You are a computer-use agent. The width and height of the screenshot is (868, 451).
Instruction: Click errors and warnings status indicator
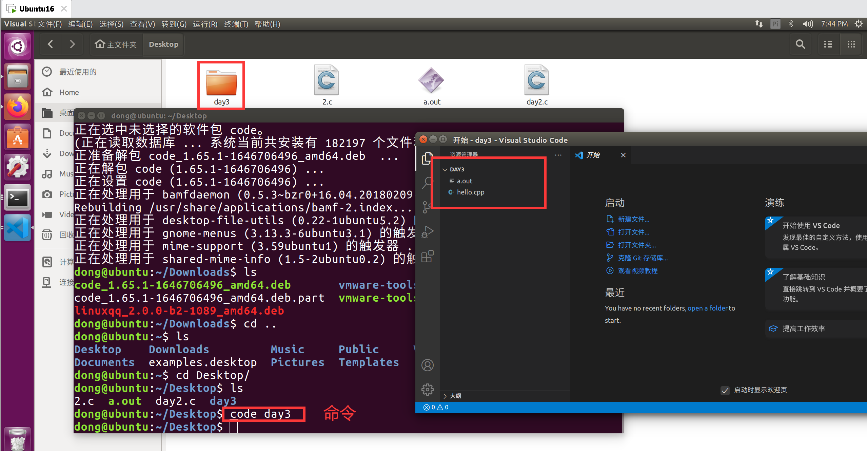436,407
